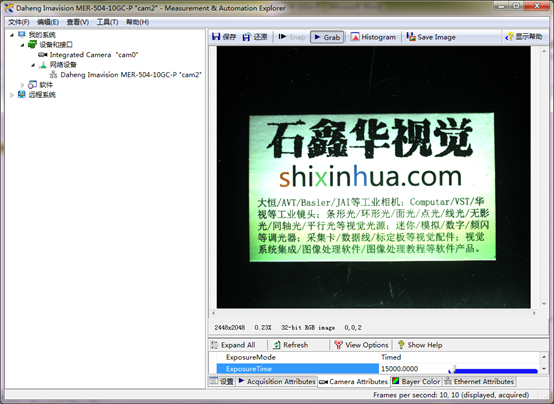Collapse the 网络设备 tree node
Viewport: 554px width, 404px height.
click(x=33, y=65)
